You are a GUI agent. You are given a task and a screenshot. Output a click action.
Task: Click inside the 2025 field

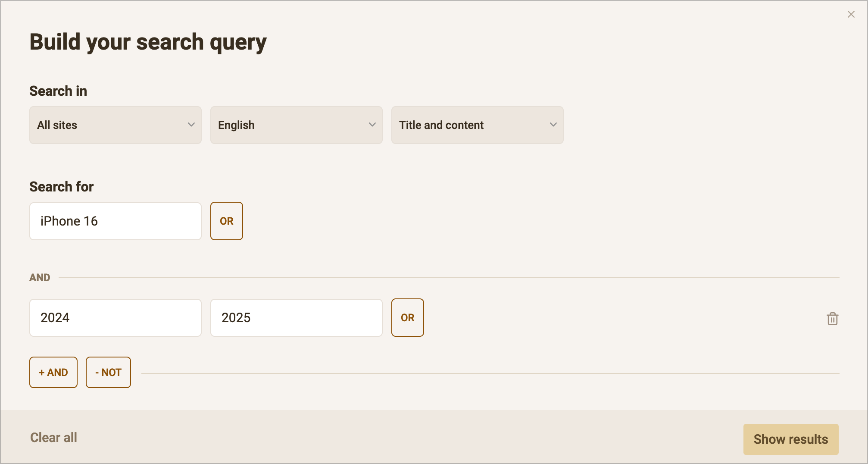pos(296,317)
